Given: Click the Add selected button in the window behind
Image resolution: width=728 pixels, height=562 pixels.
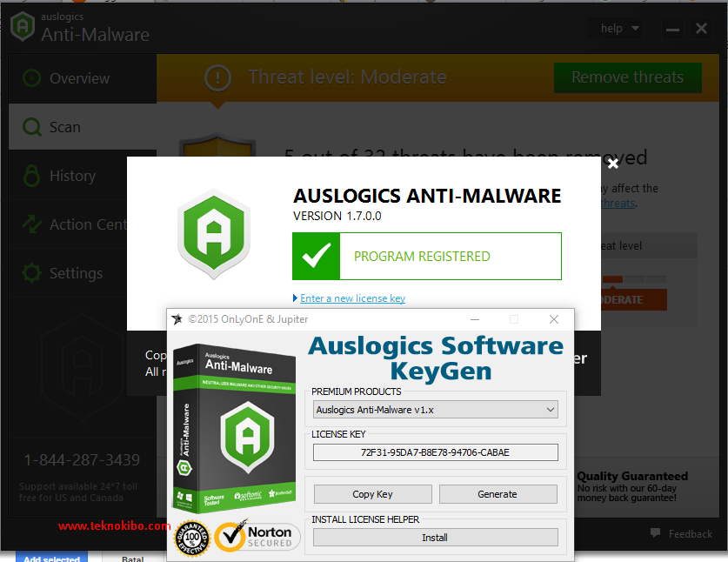Looking at the screenshot, I should pyautogui.click(x=51, y=557).
